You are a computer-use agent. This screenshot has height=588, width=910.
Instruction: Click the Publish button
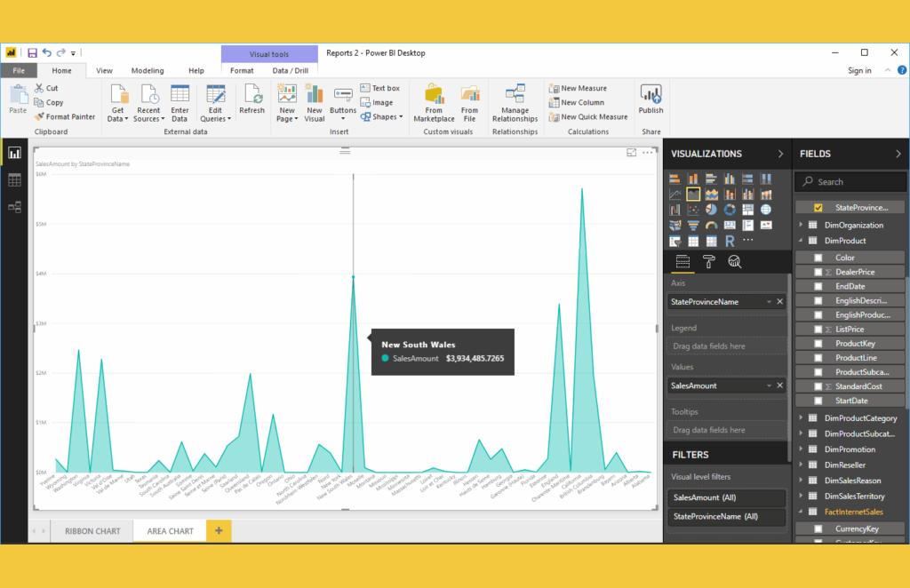click(651, 99)
